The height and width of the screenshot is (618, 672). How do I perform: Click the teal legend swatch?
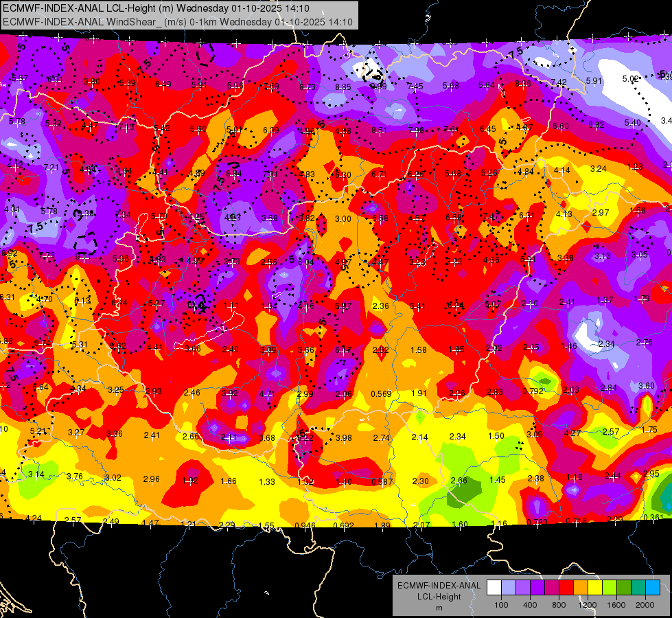click(638, 588)
